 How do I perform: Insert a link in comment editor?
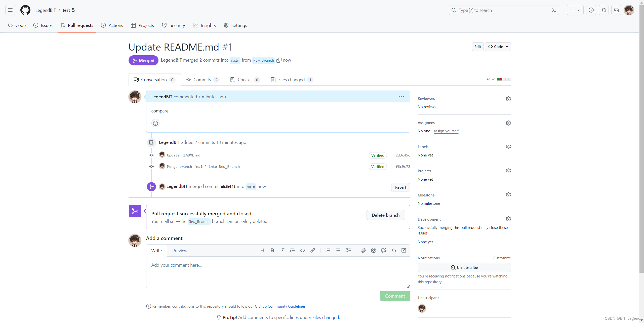312,250
